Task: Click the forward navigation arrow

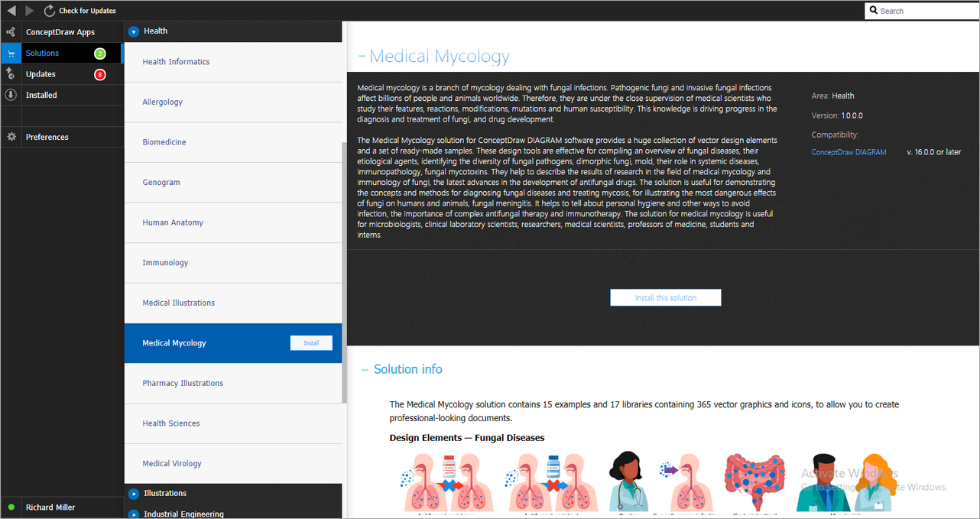Action: click(x=30, y=11)
